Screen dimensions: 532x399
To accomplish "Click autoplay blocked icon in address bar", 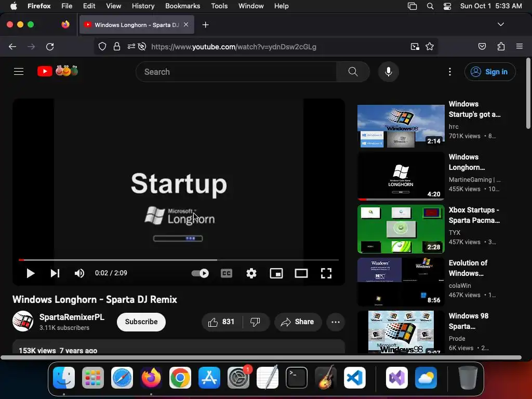I will point(142,46).
